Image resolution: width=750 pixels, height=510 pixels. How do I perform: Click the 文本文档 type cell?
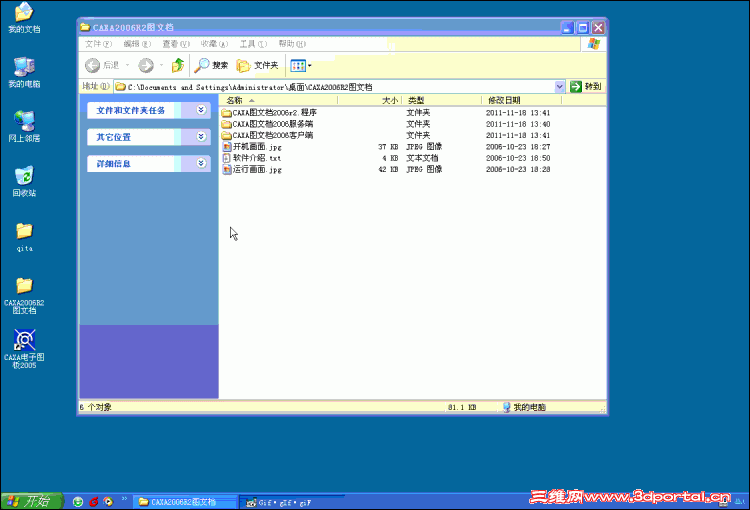[422, 158]
